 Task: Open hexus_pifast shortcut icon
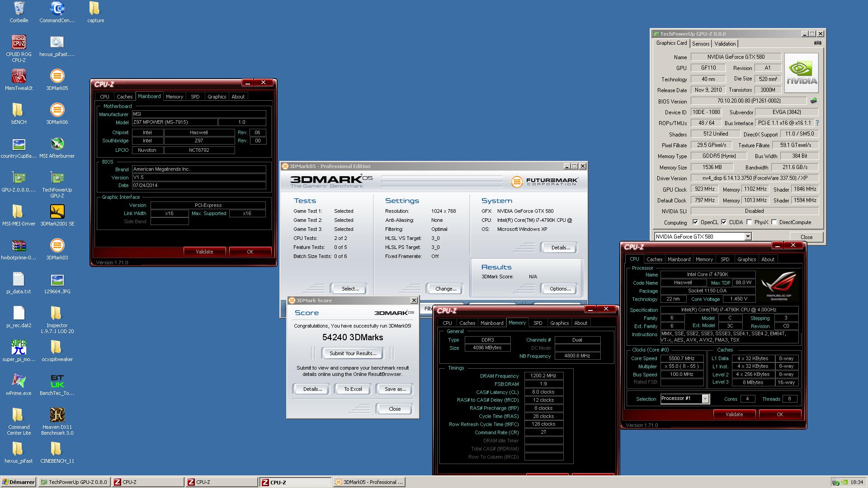[57, 42]
